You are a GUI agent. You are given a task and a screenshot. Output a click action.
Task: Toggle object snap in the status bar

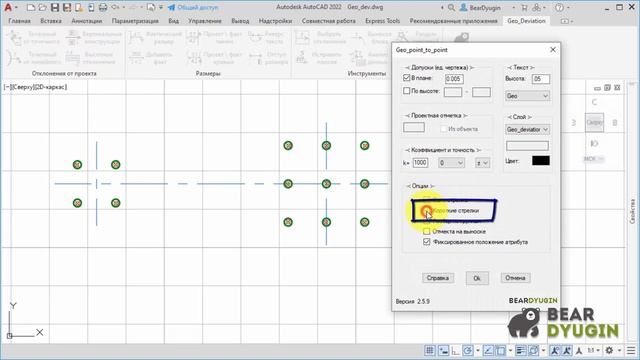500,350
